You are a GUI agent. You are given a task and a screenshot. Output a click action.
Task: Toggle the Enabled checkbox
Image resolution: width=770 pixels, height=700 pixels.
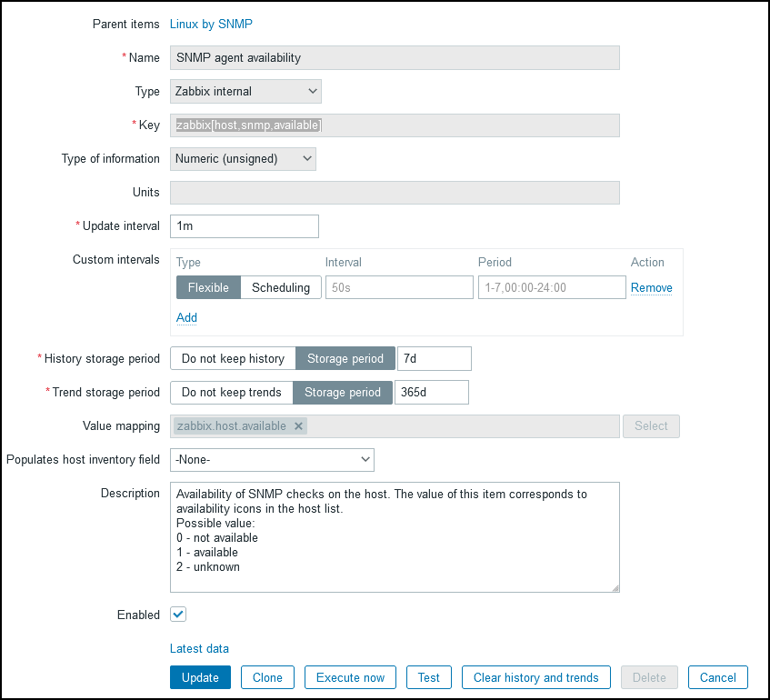point(178,615)
